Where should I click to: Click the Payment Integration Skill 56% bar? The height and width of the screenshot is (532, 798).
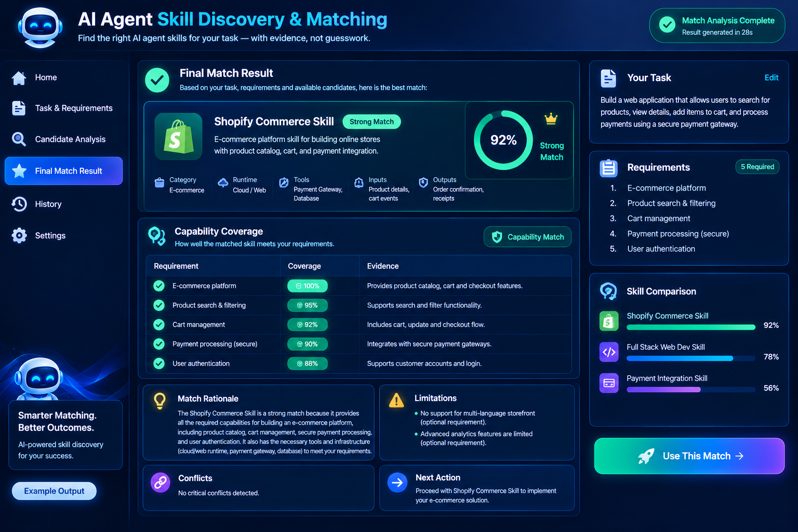coord(691,390)
